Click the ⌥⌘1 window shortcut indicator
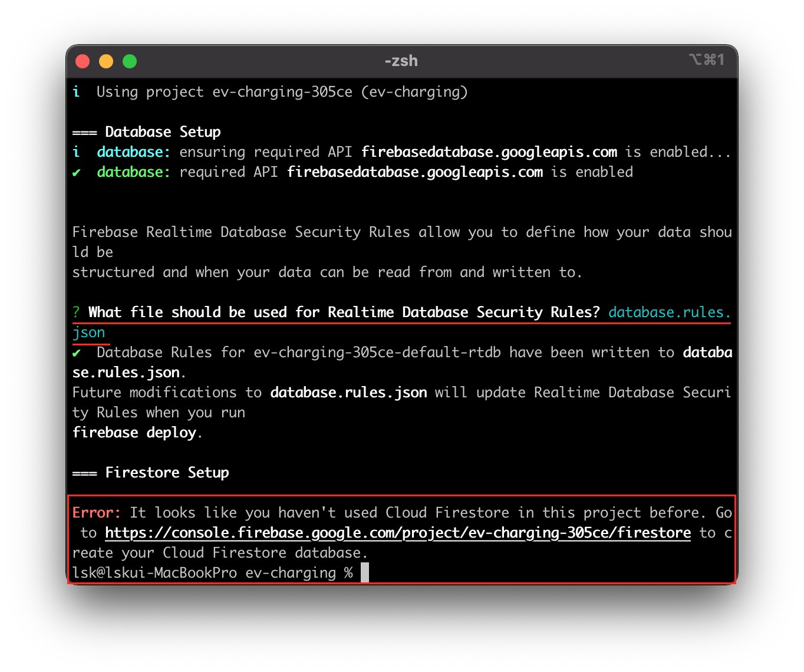This screenshot has height=672, width=804. pyautogui.click(x=706, y=60)
